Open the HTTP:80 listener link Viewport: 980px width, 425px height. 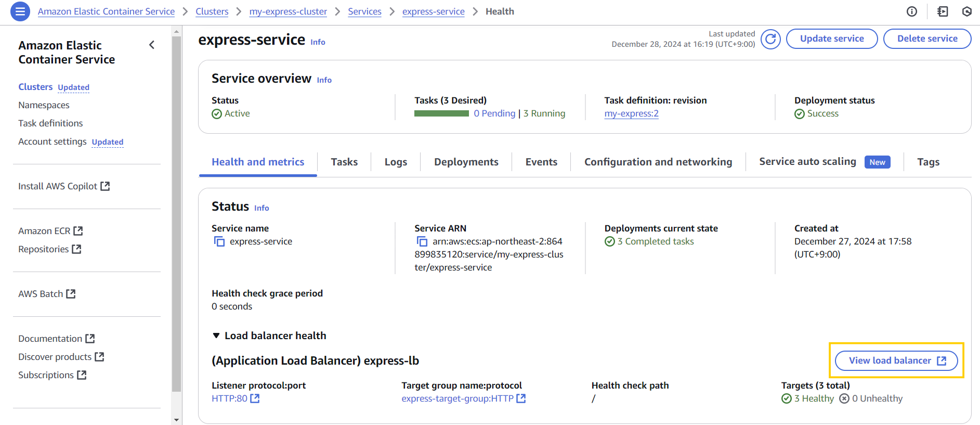point(229,398)
